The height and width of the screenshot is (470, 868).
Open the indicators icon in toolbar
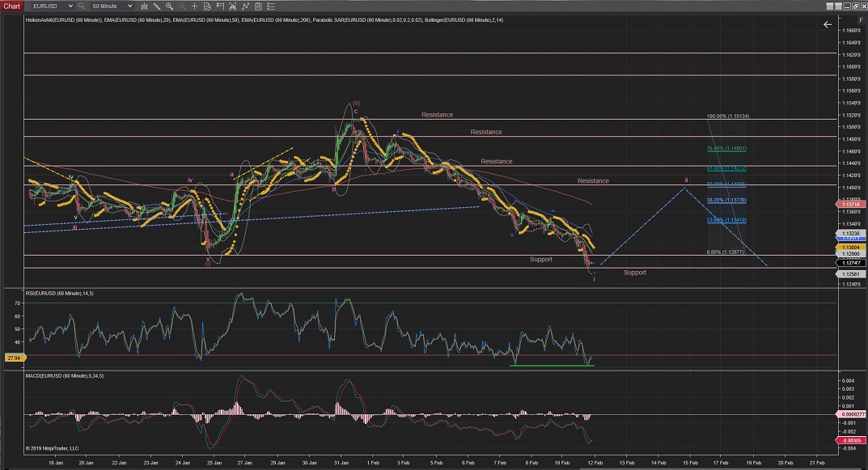point(234,6)
